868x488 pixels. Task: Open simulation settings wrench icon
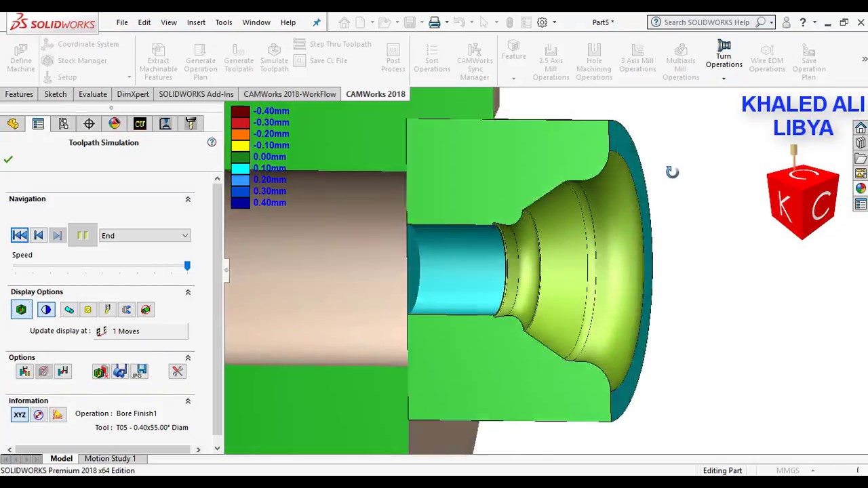178,371
